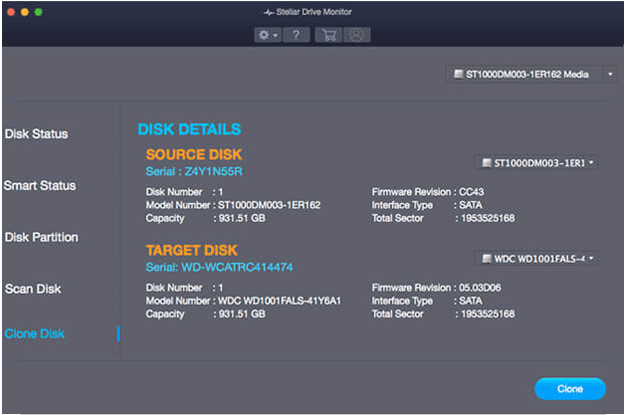This screenshot has height=415, width=625.
Task: Click source model number ST1000DM003-1ER162
Action: click(x=269, y=205)
